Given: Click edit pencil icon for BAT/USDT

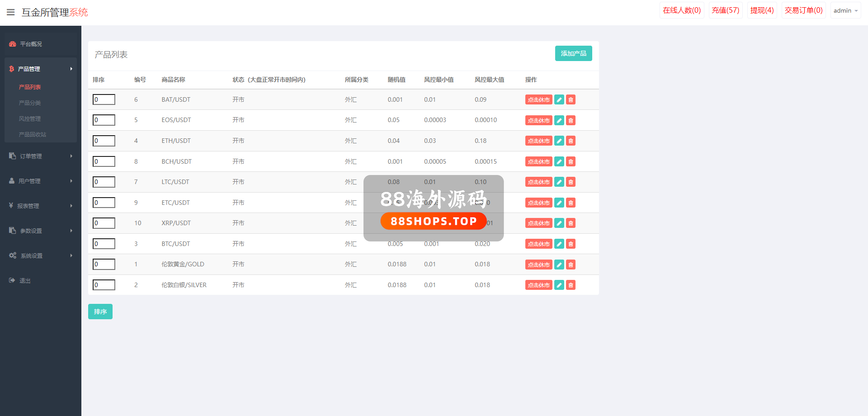Looking at the screenshot, I should point(559,100).
